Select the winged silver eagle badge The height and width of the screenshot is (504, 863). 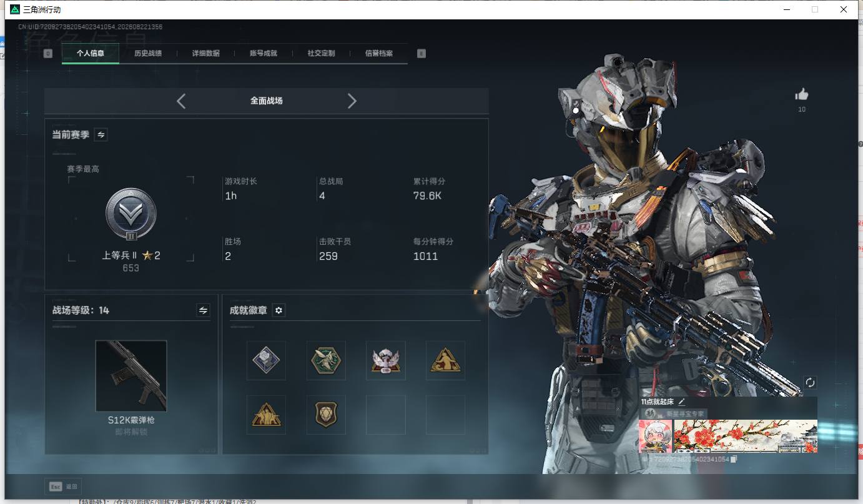coord(386,360)
